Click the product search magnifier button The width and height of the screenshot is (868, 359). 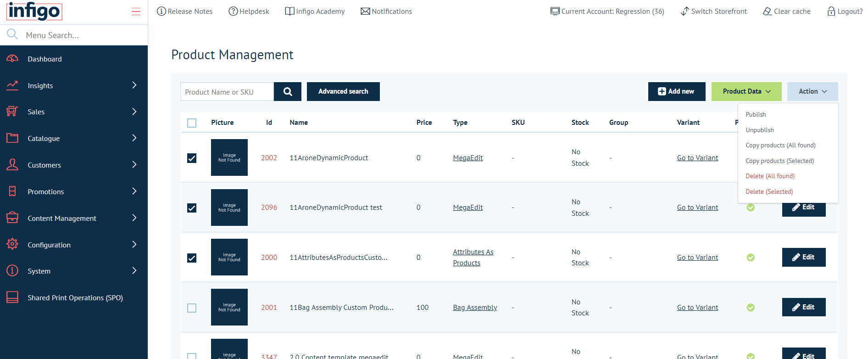tap(288, 91)
